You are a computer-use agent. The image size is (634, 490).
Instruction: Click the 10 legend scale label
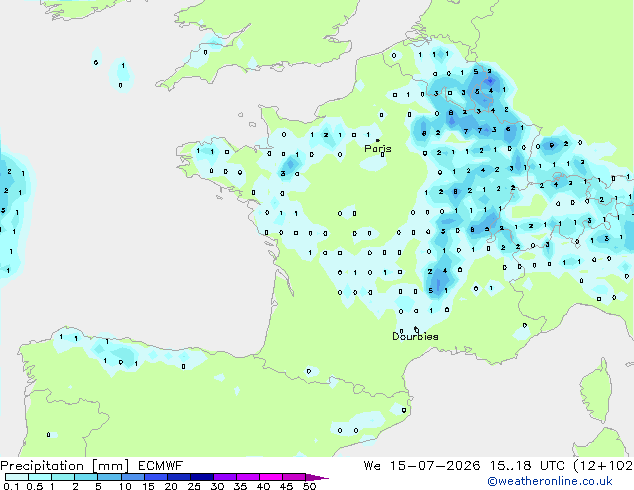125,486
